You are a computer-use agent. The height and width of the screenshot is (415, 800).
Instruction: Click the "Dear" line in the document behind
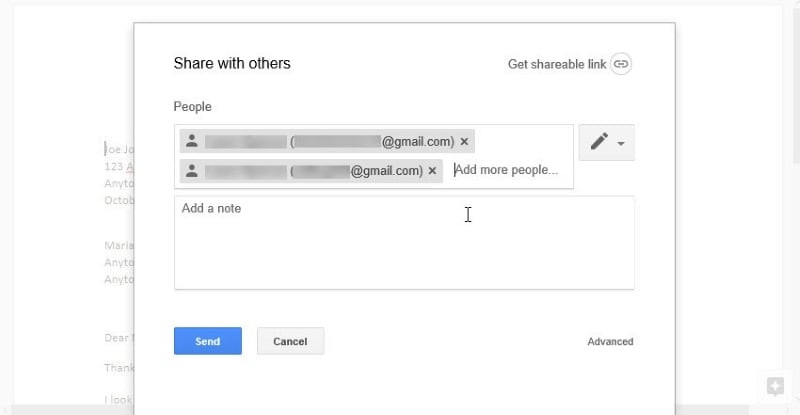click(x=116, y=338)
